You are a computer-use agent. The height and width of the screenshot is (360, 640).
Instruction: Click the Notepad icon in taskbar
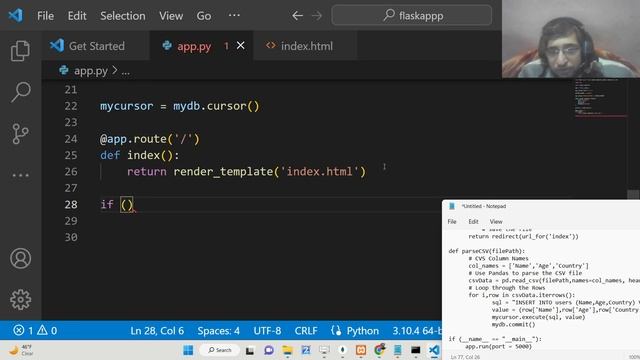coord(398,350)
